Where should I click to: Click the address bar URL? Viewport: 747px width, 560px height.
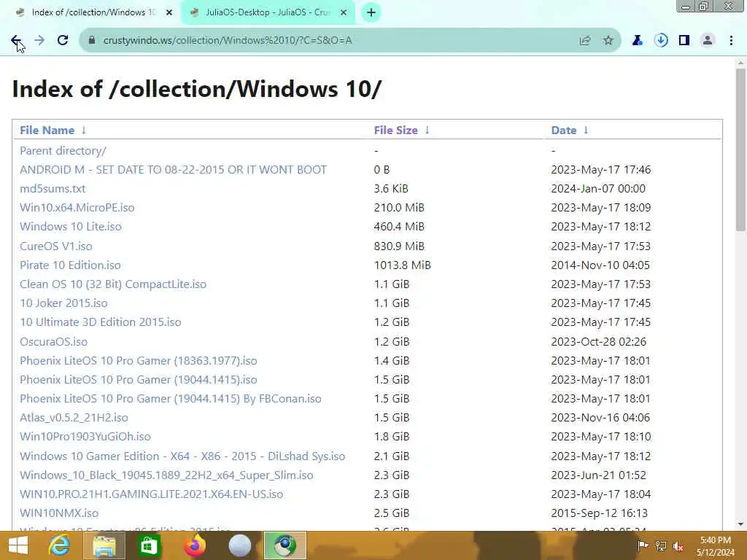click(228, 41)
